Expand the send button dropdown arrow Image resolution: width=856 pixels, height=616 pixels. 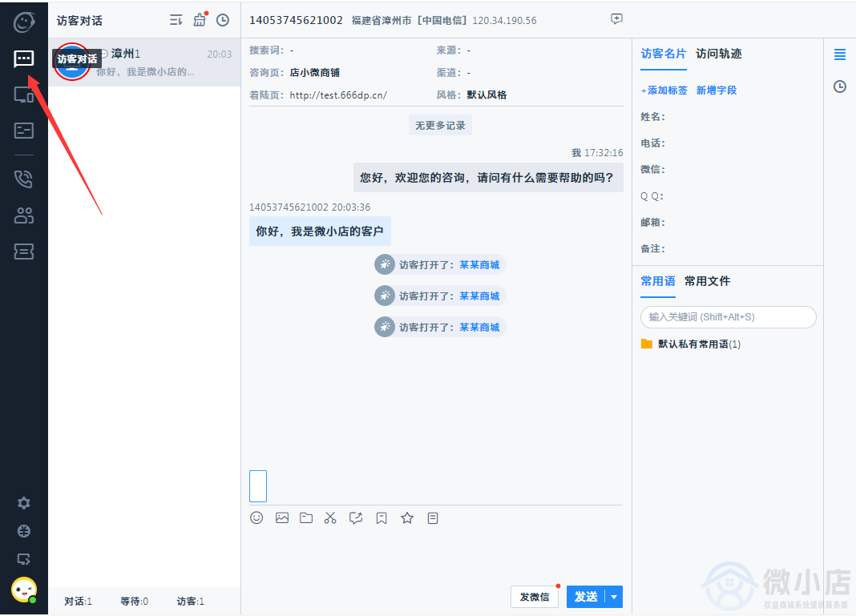(614, 597)
